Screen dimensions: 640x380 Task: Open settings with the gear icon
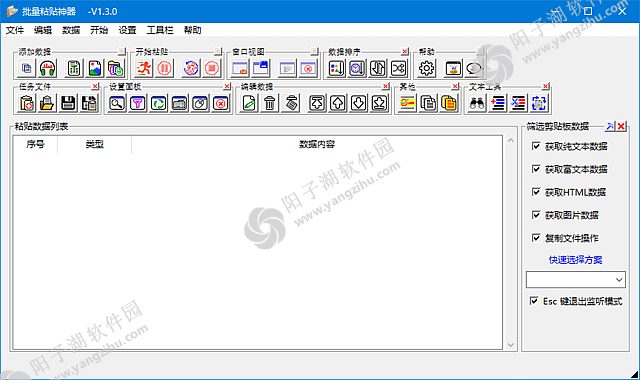point(427,68)
